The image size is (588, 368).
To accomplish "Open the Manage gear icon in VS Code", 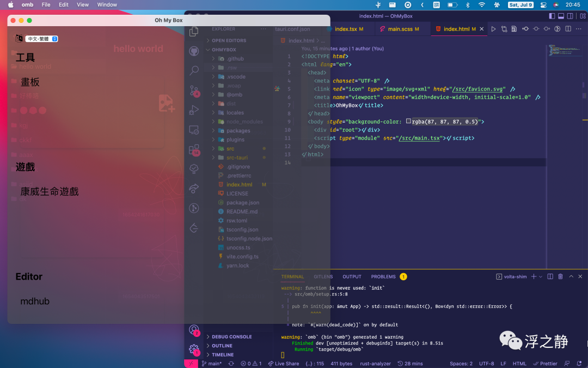I will click(194, 349).
